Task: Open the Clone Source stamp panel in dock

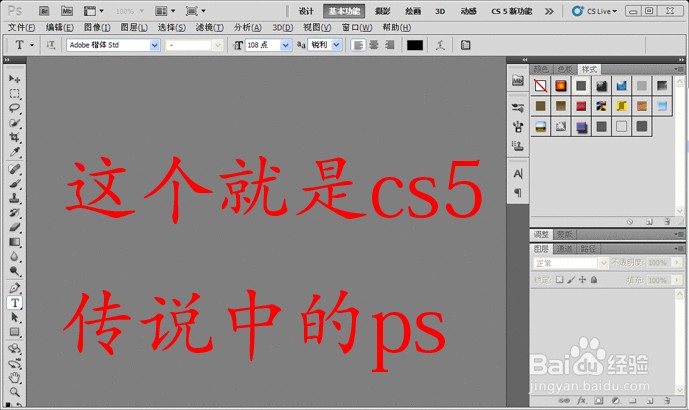Action: coord(518,145)
